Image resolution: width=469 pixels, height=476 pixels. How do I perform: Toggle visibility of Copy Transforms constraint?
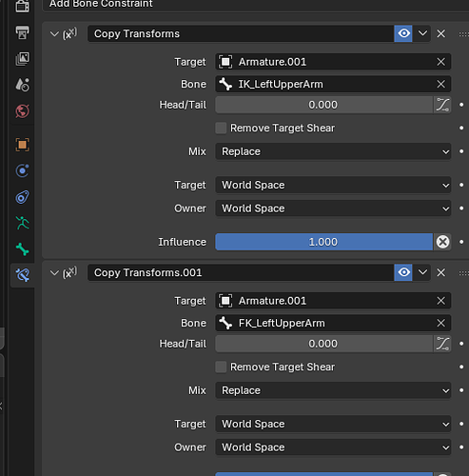(x=403, y=33)
